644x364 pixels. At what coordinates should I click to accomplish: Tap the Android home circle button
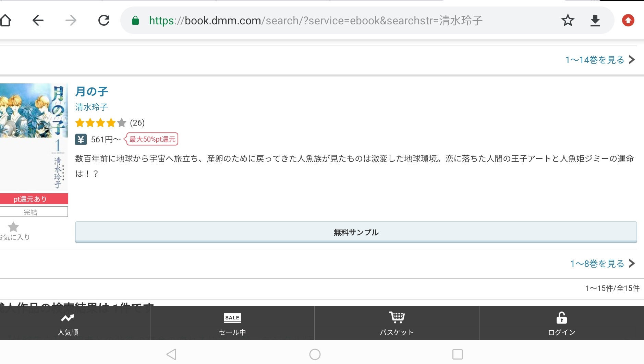pyautogui.click(x=315, y=354)
